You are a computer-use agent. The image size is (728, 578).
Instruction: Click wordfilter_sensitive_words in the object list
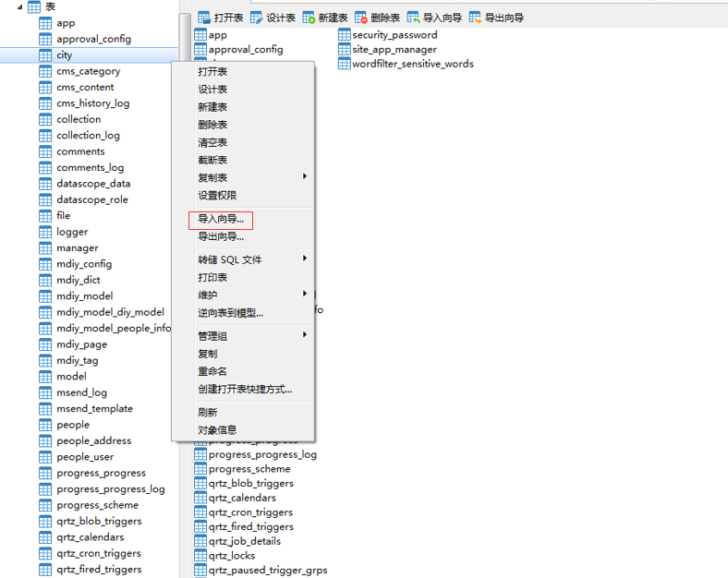click(x=412, y=65)
